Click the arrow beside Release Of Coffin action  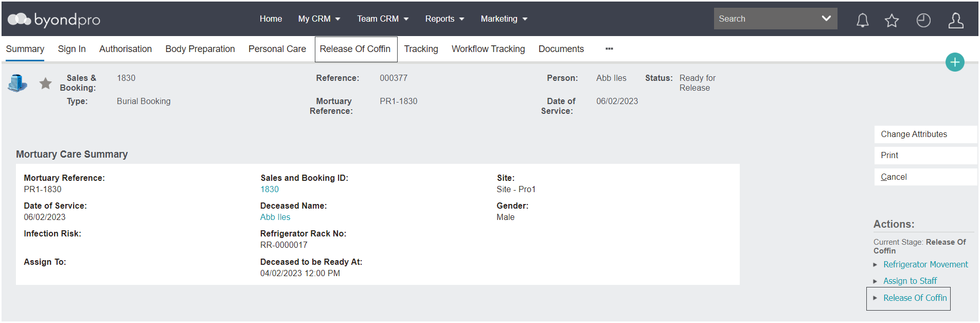875,298
